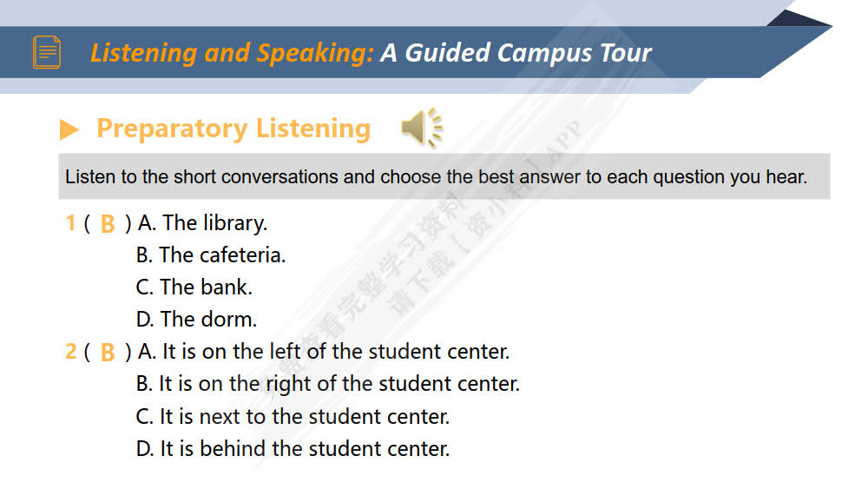
Task: Click the dark arrow shape at top right
Action: pos(797,20)
